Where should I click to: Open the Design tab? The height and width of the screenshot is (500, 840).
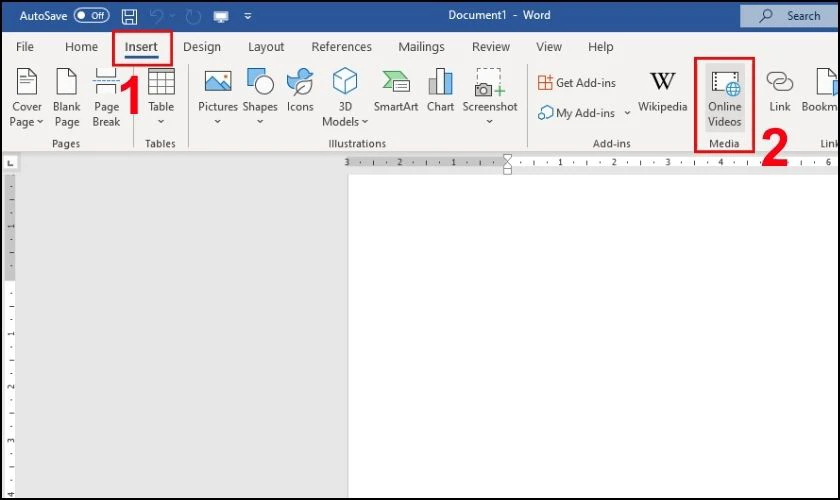pos(202,47)
